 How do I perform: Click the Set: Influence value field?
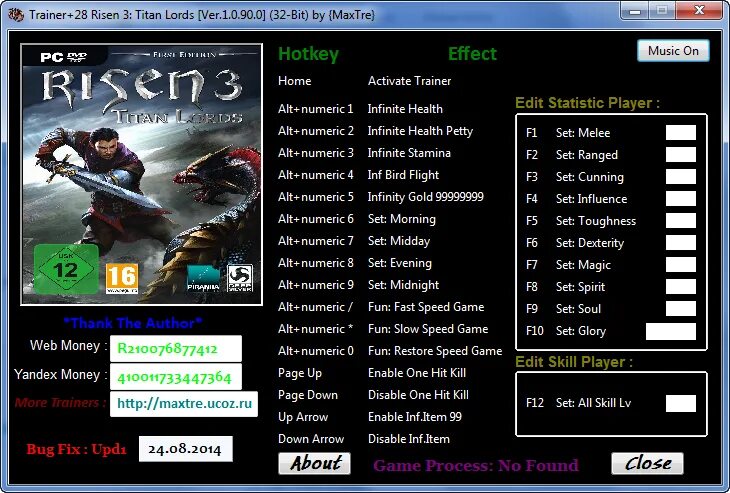(x=681, y=198)
